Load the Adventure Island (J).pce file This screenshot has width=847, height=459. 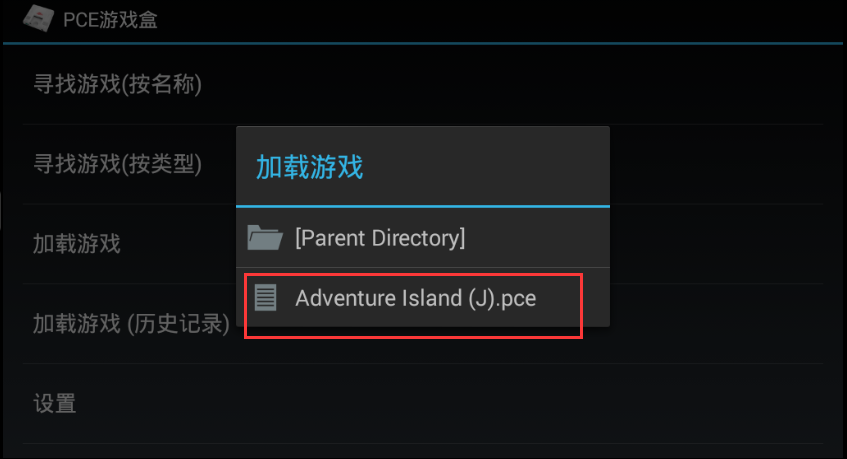coord(423,298)
